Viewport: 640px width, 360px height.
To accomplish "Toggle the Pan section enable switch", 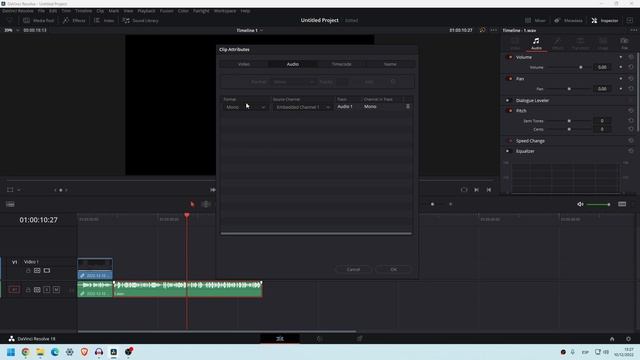I will pyautogui.click(x=509, y=79).
